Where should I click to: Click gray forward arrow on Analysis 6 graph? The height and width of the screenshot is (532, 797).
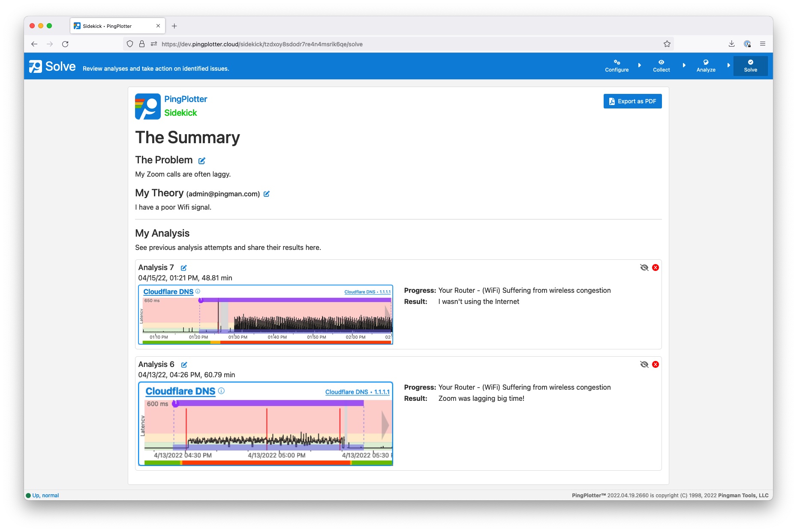[x=385, y=425]
